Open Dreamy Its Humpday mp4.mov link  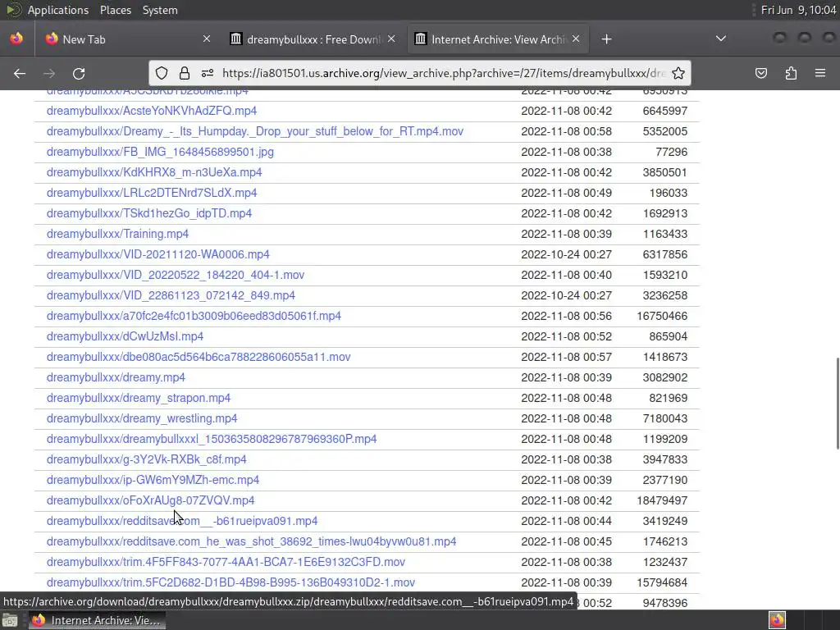(255, 131)
